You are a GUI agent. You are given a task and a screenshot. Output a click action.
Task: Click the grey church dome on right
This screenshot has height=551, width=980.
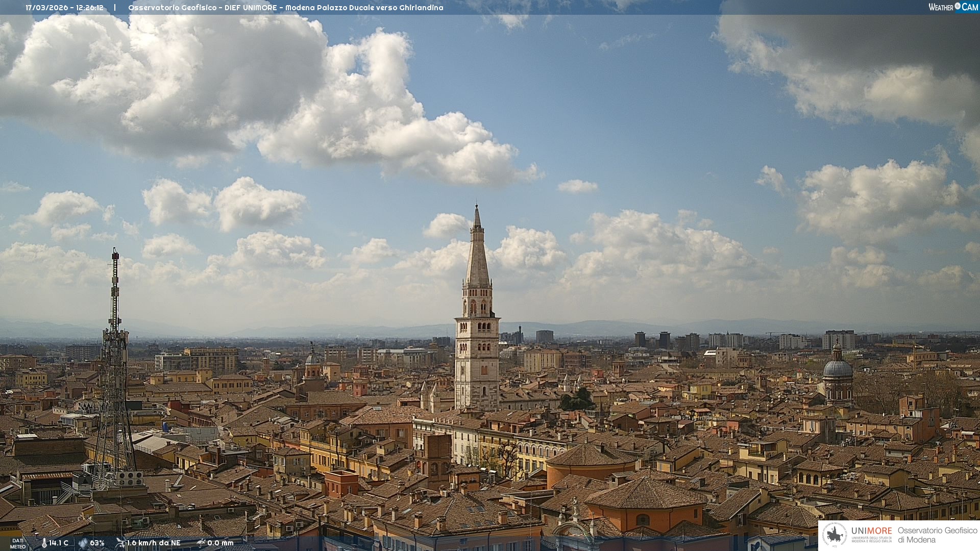[838, 368]
